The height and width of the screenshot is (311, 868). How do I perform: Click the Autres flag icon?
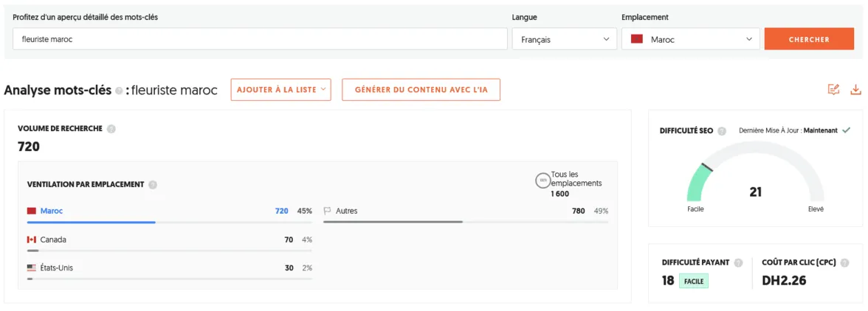tap(327, 211)
